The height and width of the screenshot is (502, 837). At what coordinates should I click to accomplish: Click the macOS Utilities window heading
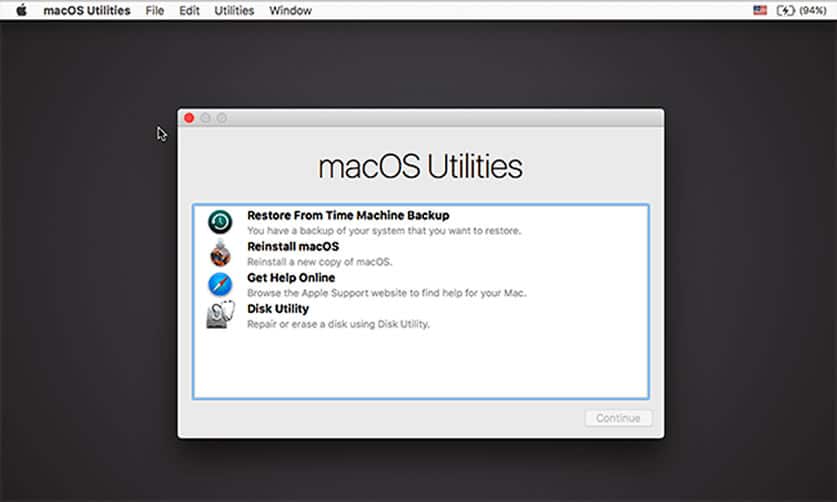tap(421, 166)
